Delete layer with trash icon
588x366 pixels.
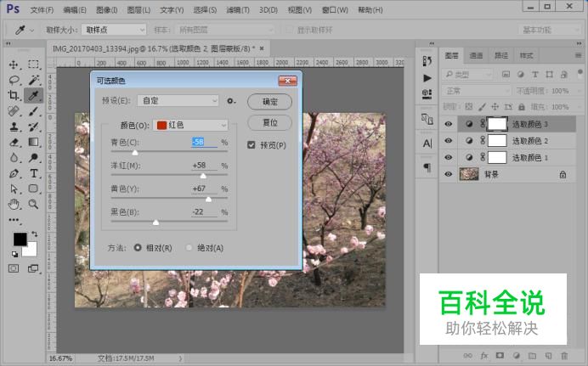pyautogui.click(x=564, y=356)
